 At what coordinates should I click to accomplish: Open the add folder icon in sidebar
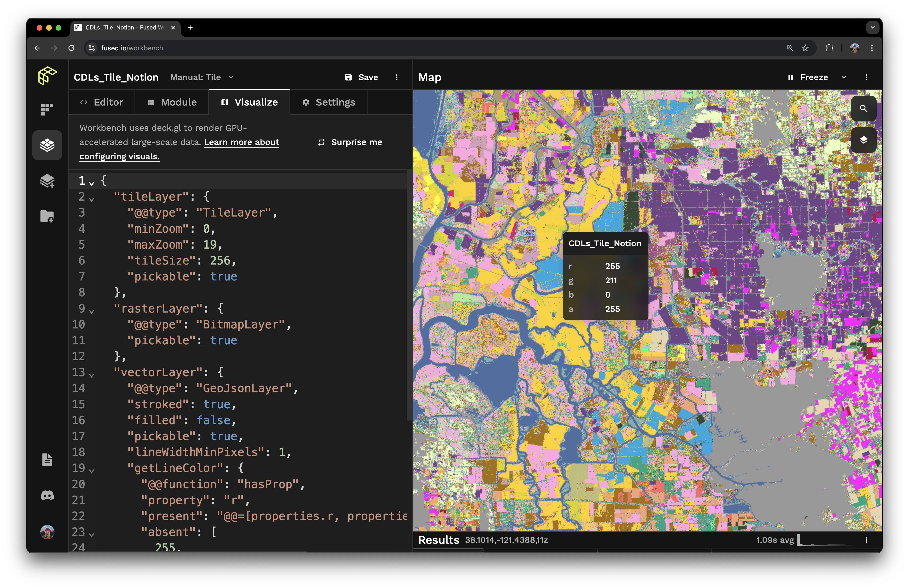(x=47, y=216)
